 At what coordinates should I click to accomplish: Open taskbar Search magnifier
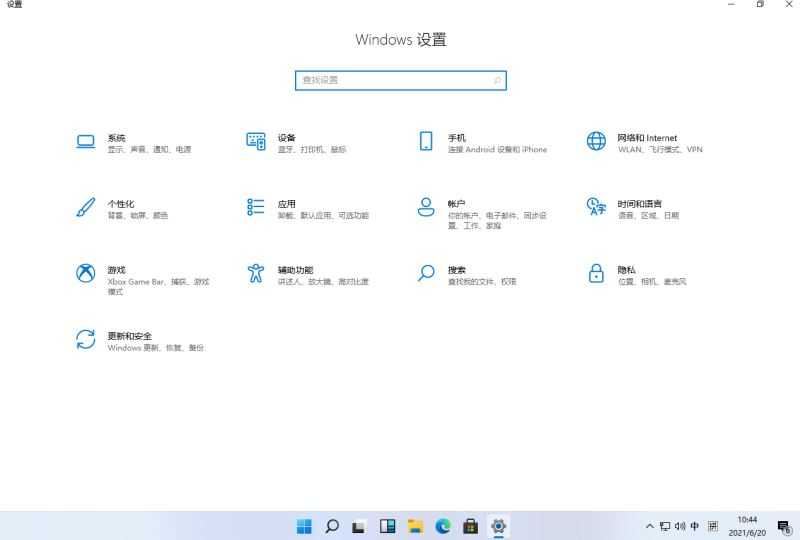click(x=332, y=526)
